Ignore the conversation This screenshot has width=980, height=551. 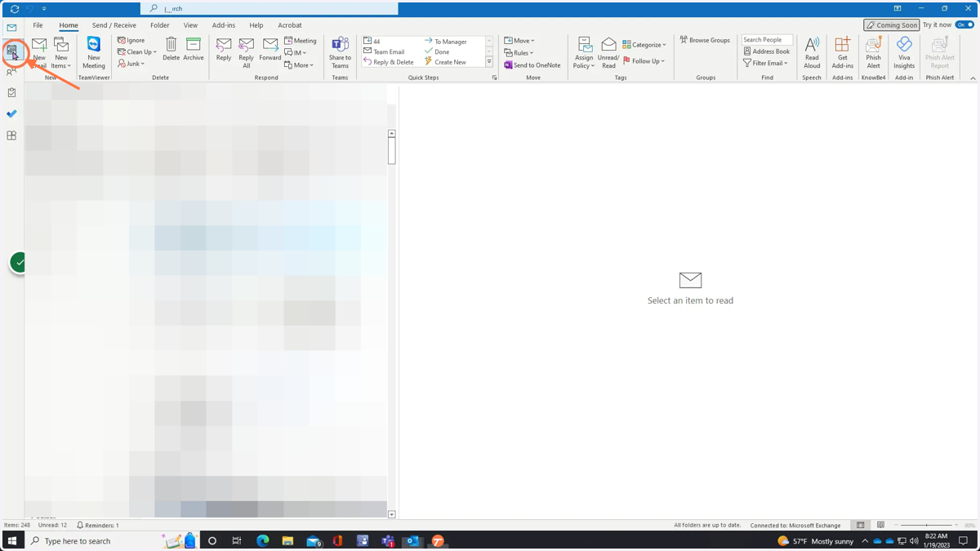(131, 41)
